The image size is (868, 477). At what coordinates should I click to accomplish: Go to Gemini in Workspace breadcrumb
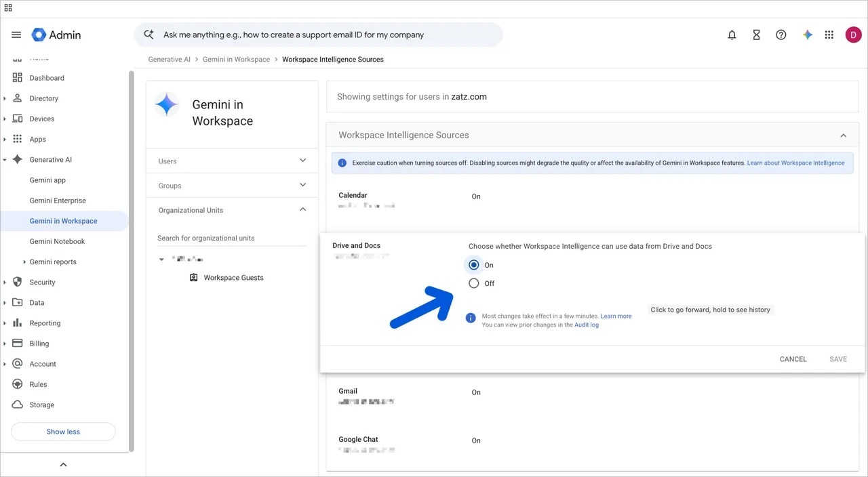coord(236,60)
